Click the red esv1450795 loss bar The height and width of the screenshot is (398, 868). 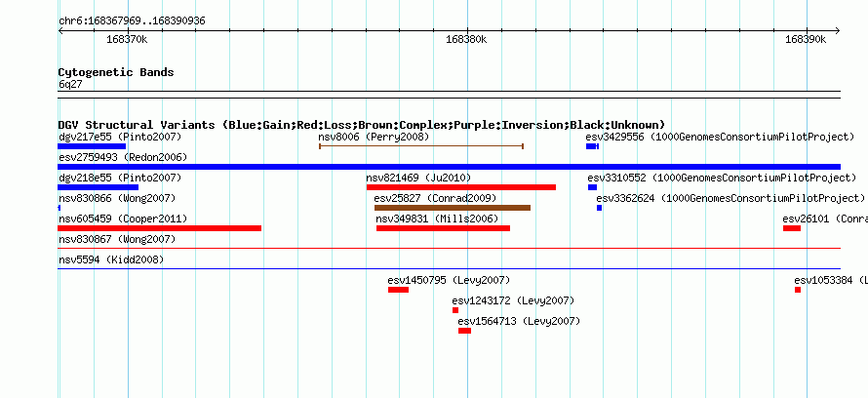coord(398,290)
